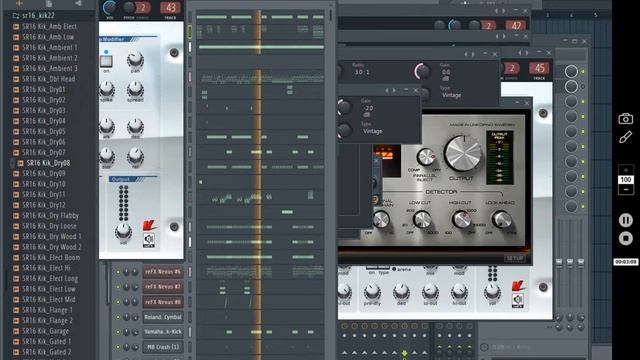
Task: Click the red V logo in left synth window
Action: [148, 225]
